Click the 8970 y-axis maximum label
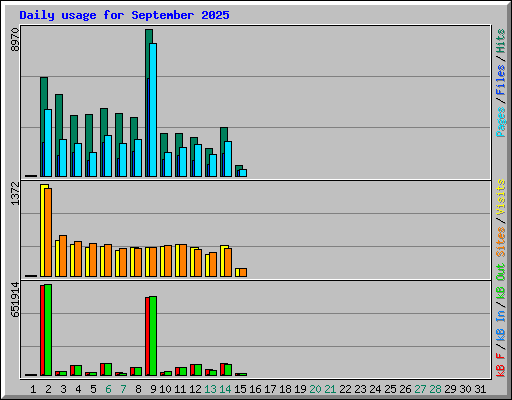 click(15, 40)
